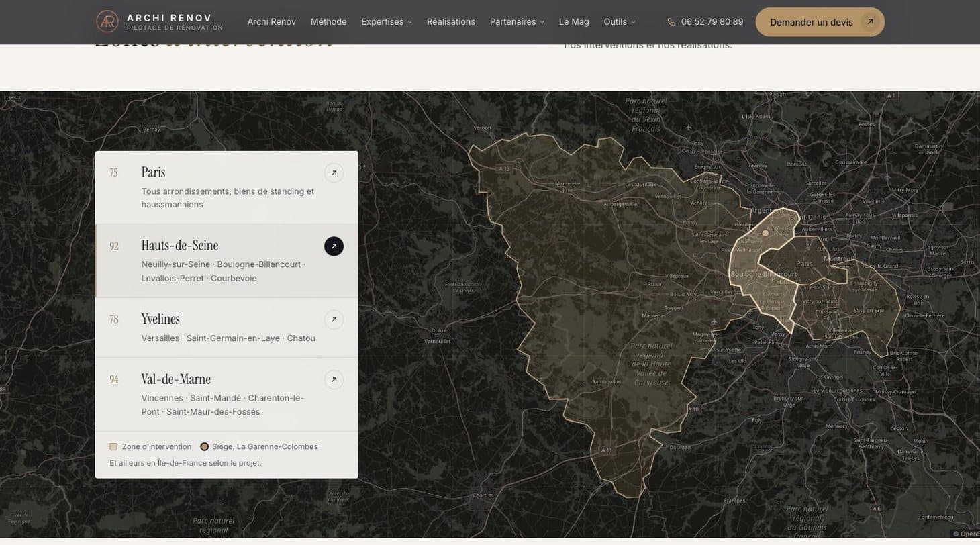Click the arrow icon in Demander un devis

click(871, 22)
